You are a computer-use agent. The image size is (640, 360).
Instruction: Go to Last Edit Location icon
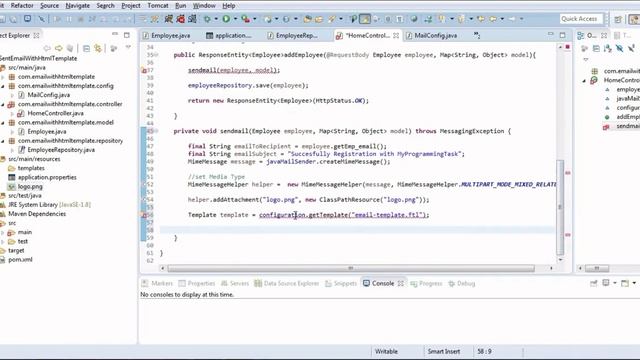click(x=481, y=19)
